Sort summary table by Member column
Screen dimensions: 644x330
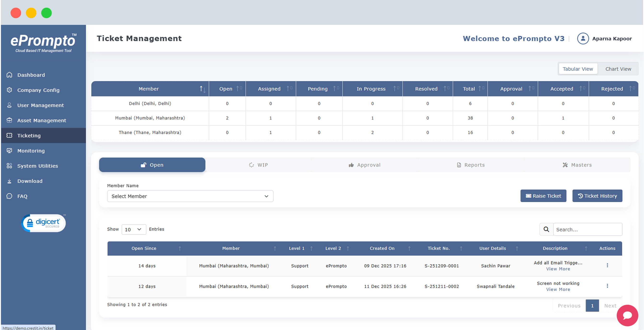202,89
